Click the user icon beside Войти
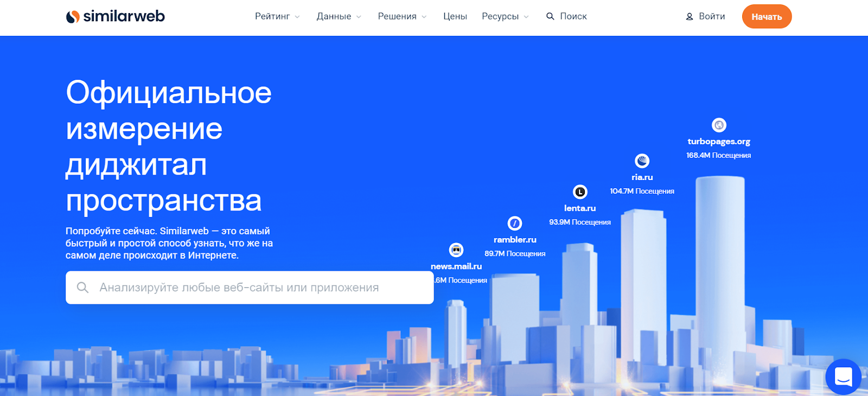Image resolution: width=868 pixels, height=396 pixels. tap(690, 17)
